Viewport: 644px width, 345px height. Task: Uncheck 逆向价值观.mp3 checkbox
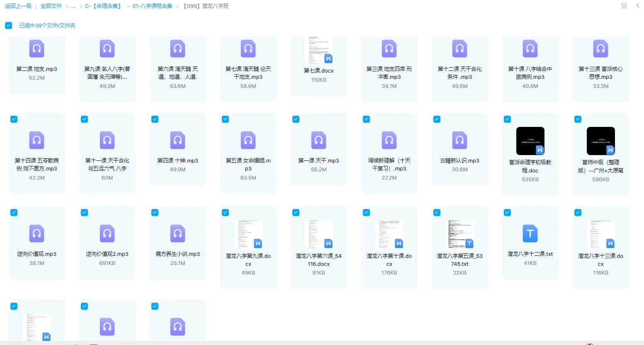click(14, 212)
